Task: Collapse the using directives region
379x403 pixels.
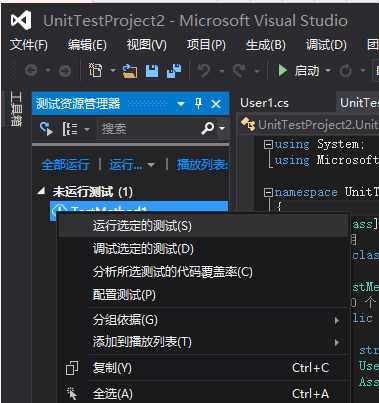Action: (268, 144)
